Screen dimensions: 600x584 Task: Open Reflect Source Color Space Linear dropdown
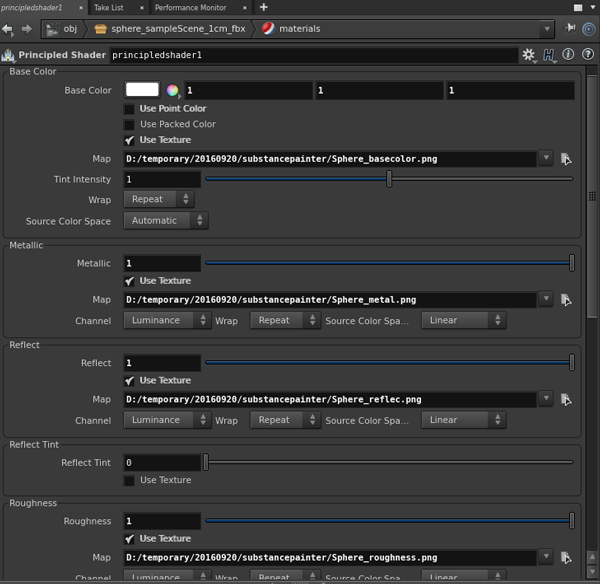463,420
